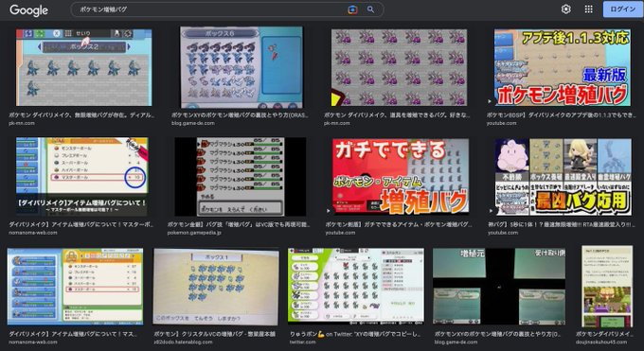Click the twitter.com source label
644x351 pixels.
(303, 342)
